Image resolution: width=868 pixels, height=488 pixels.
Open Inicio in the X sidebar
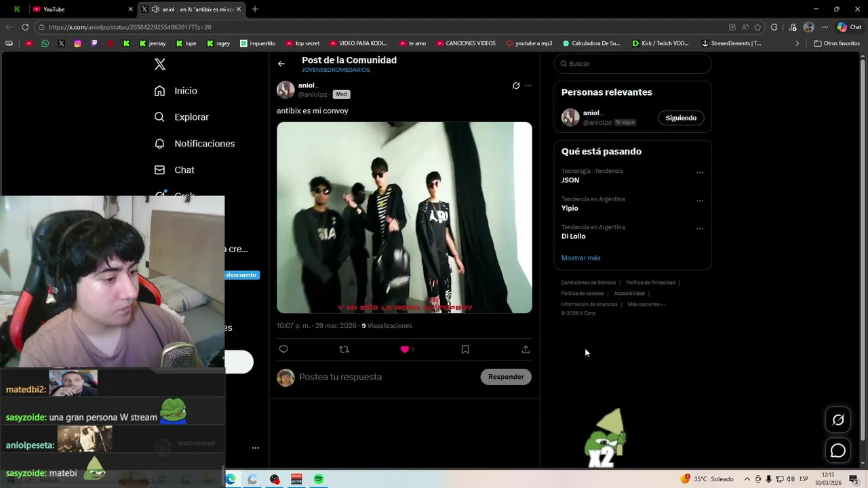pyautogui.click(x=176, y=91)
